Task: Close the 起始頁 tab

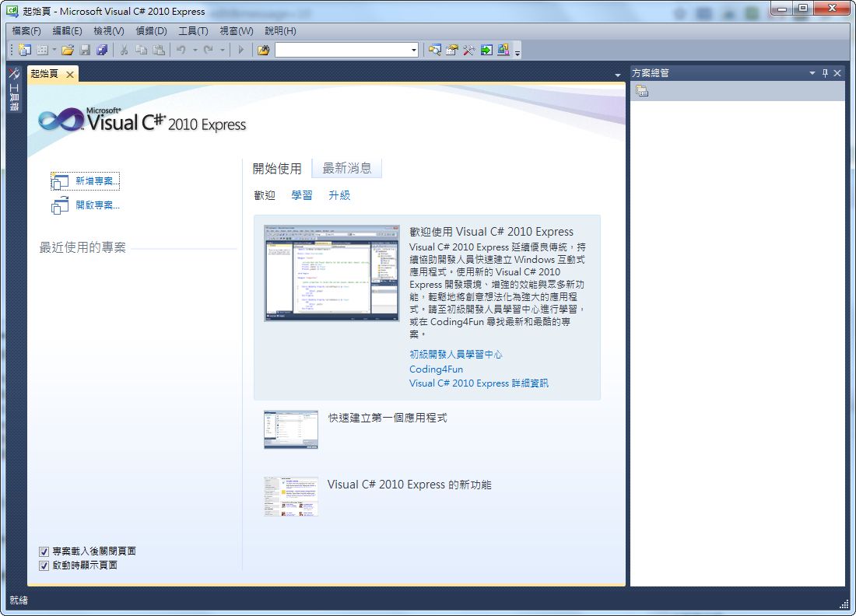Action: point(70,74)
